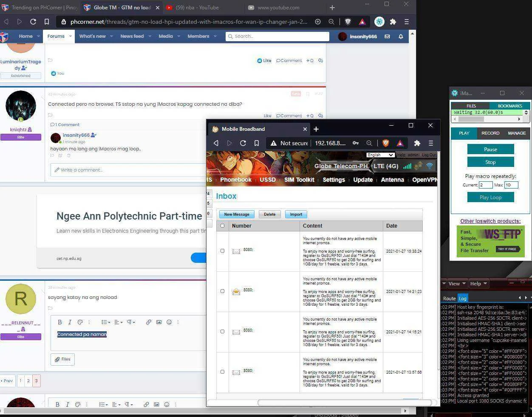Tick checkbox for message dated 2021-01-27 13:57:58
532x417 pixels.
pos(222,372)
